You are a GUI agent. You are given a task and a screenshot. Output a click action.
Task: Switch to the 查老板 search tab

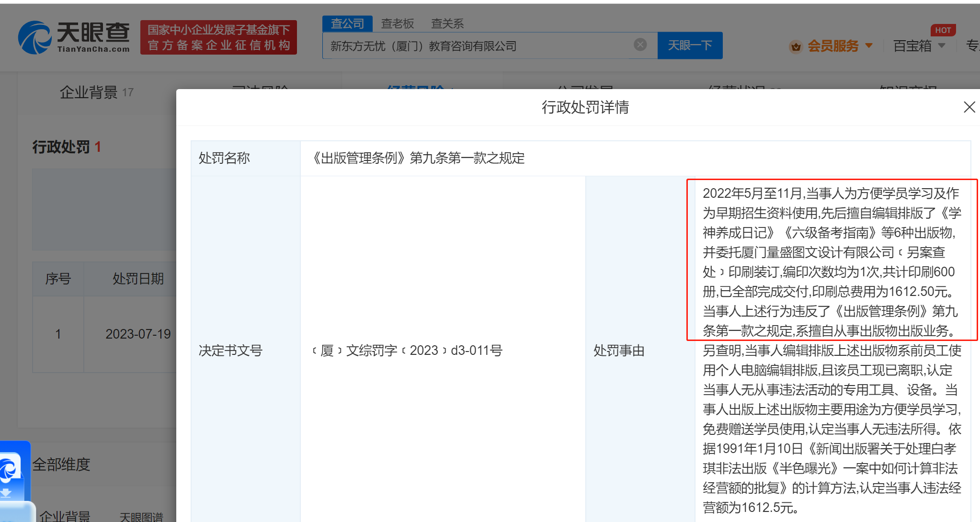click(x=397, y=23)
